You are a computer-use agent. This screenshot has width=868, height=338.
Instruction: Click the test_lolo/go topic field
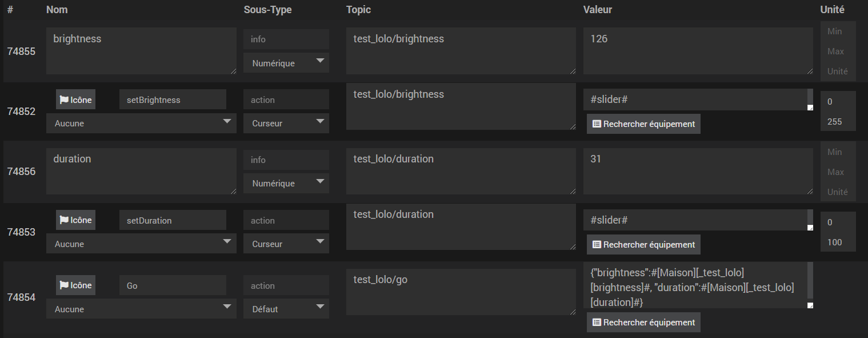pos(461,292)
